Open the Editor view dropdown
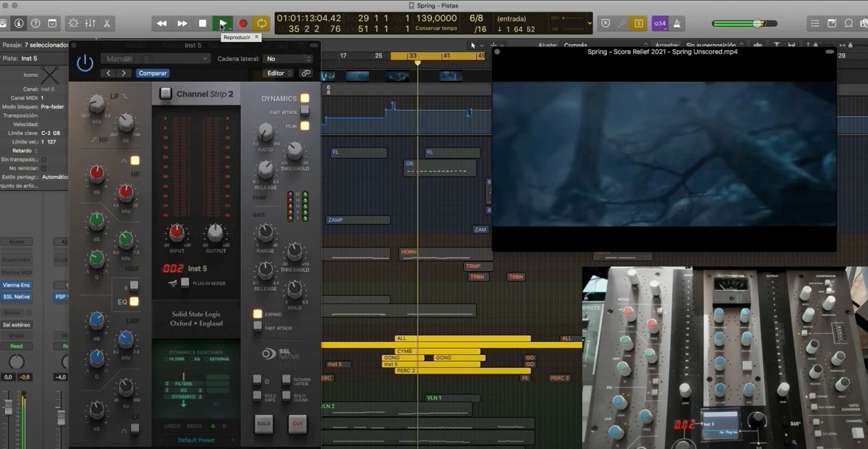This screenshot has height=449, width=868. [278, 73]
